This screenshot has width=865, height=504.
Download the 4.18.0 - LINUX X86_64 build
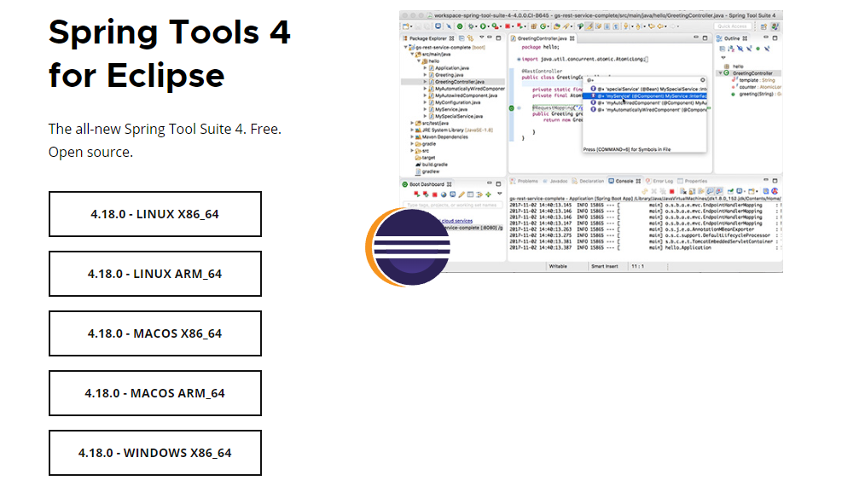click(x=155, y=214)
